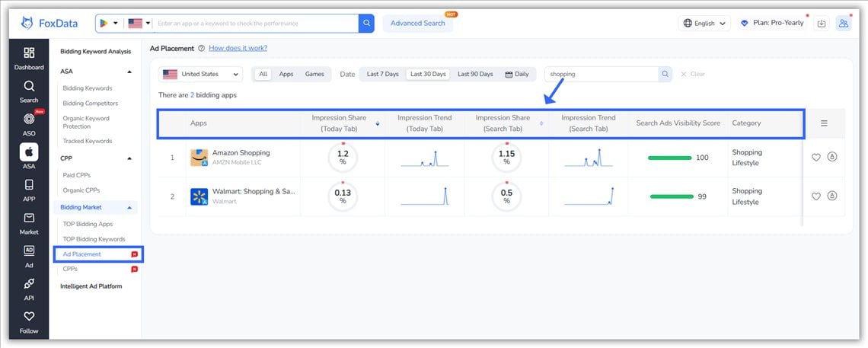Viewport: 868px width, 348px height.
Task: Sort by Impression Share Today Tab
Action: pos(378,123)
